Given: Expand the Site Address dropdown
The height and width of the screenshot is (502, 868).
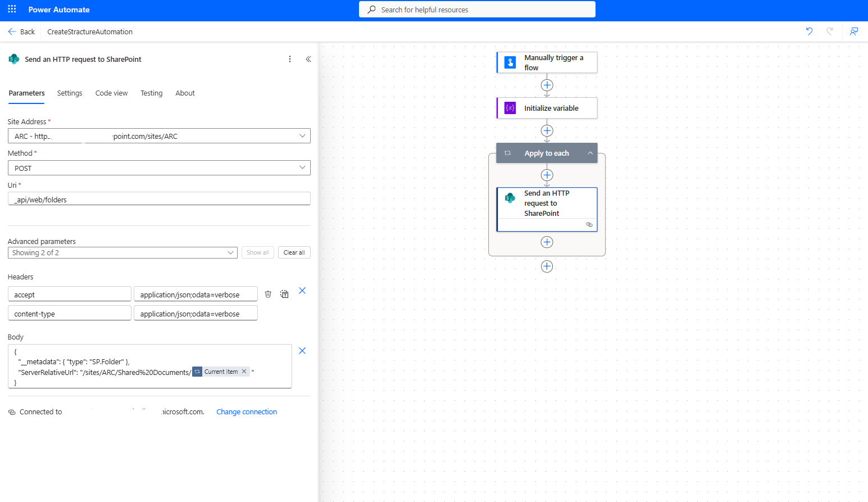Looking at the screenshot, I should 302,136.
